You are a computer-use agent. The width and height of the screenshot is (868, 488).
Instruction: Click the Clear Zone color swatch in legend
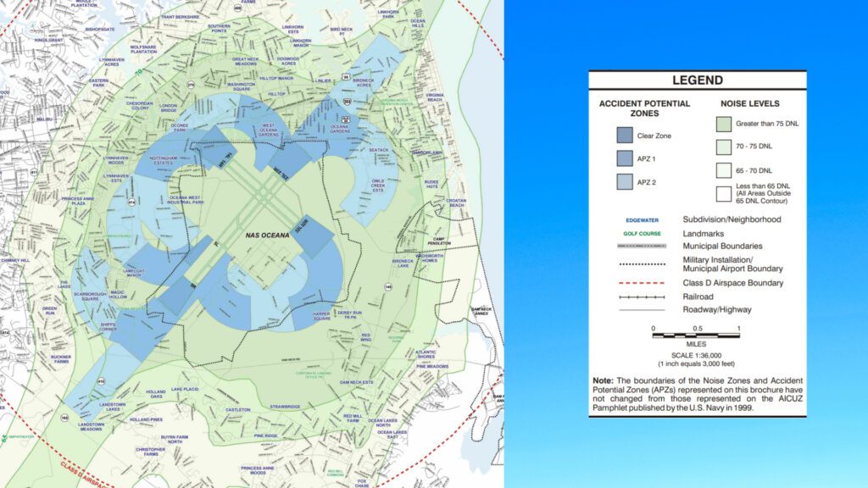point(625,135)
